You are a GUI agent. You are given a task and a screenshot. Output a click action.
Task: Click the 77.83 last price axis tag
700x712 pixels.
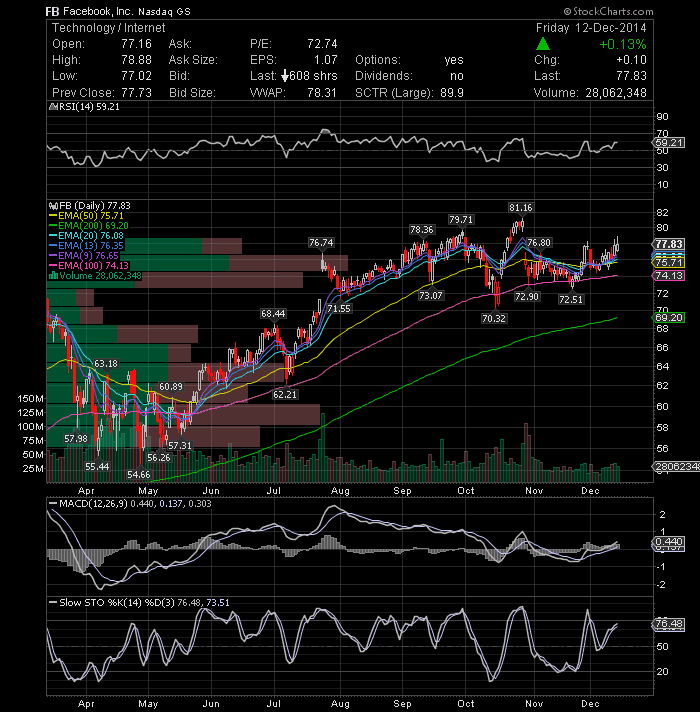pyautogui.click(x=668, y=244)
